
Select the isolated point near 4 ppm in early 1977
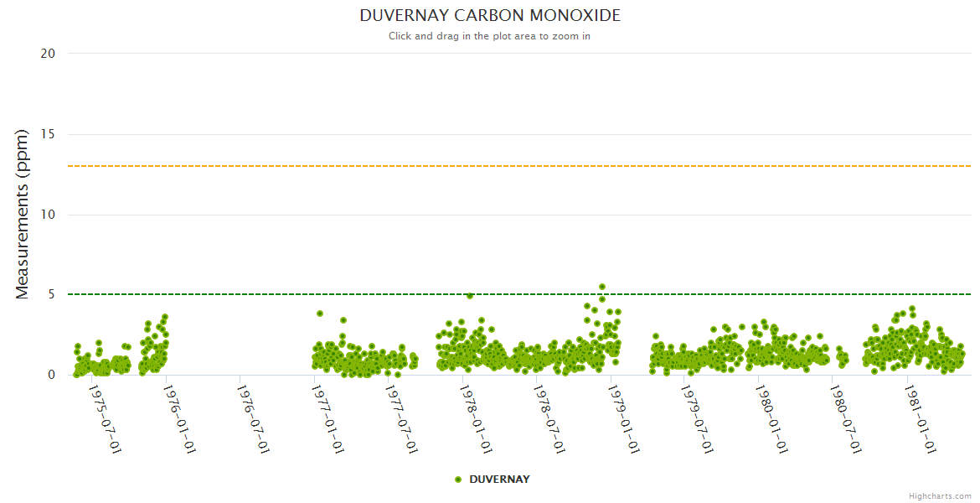point(320,314)
